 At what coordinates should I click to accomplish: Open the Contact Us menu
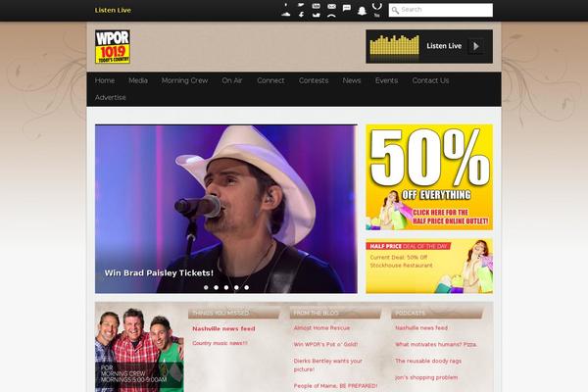click(430, 80)
